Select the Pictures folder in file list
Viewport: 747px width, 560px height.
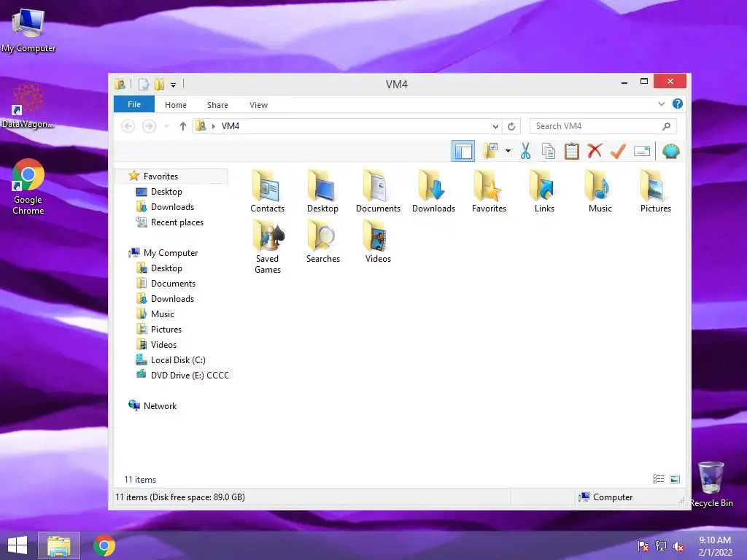(x=656, y=192)
